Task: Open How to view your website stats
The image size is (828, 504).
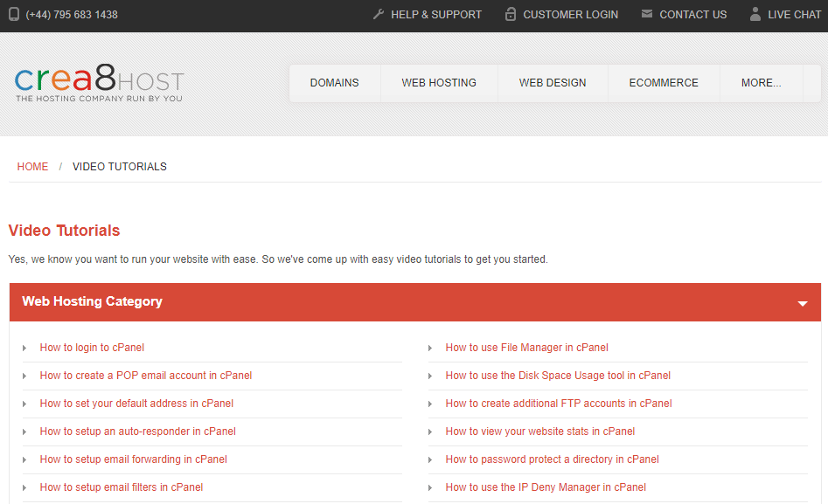Action: [x=539, y=432]
